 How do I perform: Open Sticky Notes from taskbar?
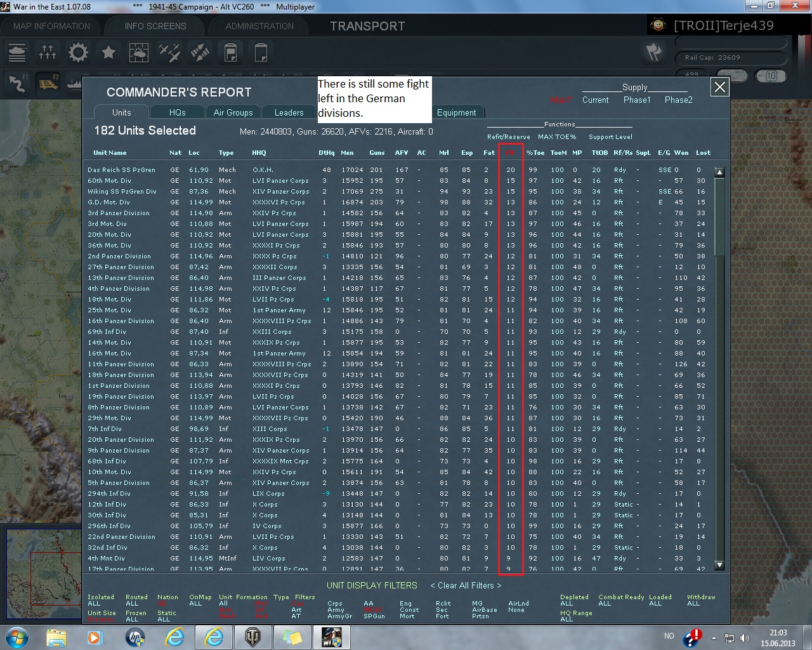[x=292, y=636]
